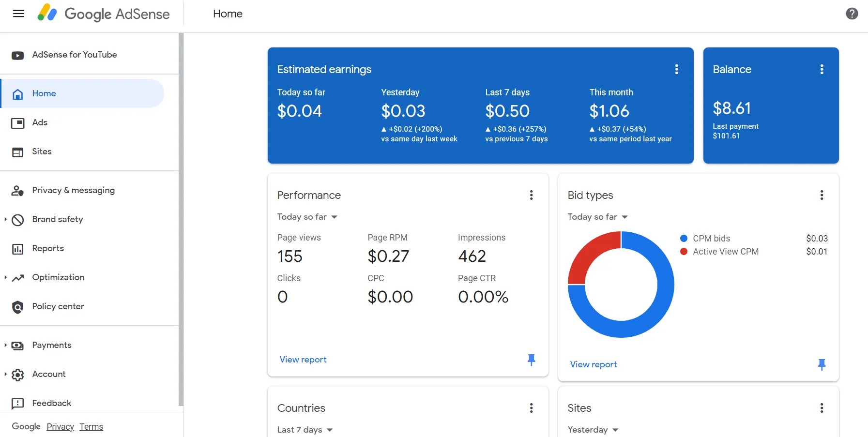Open Countries card three-dot menu
Viewport: 868px width, 437px height.
531,408
